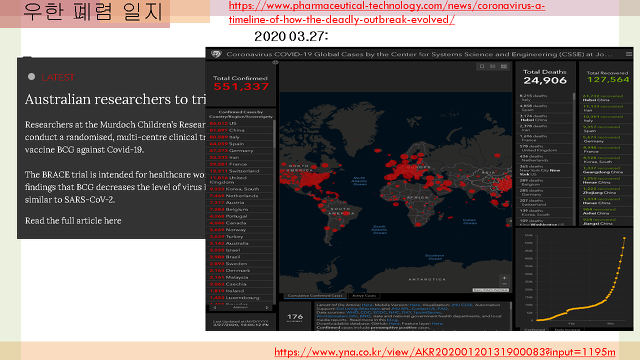
Task: Select Israel row in confirmed list
Action: tap(240, 250)
